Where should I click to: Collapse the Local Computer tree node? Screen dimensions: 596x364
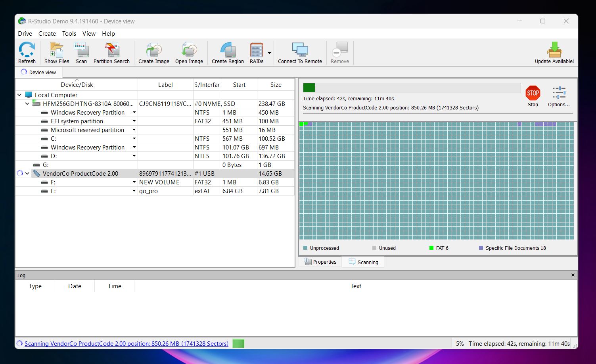click(x=19, y=95)
